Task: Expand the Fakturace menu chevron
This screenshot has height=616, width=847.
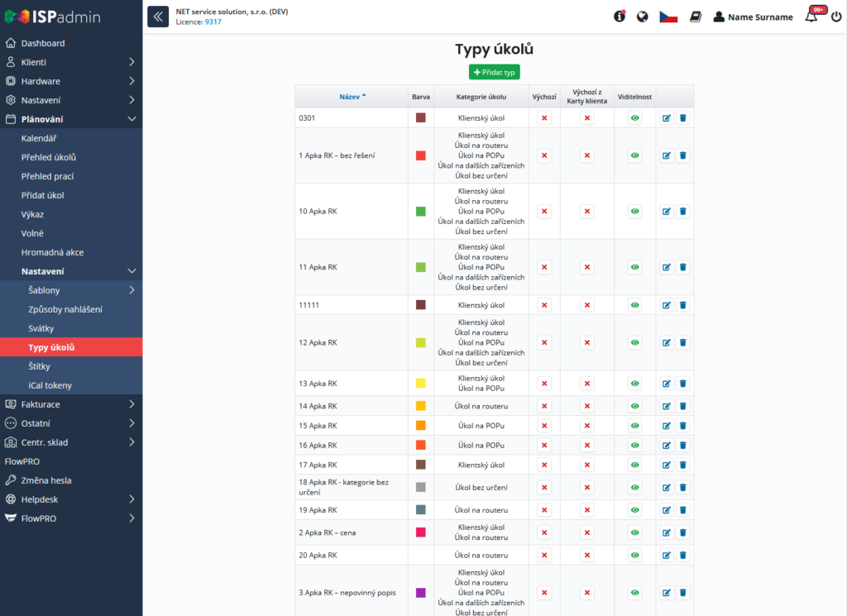Action: point(132,404)
